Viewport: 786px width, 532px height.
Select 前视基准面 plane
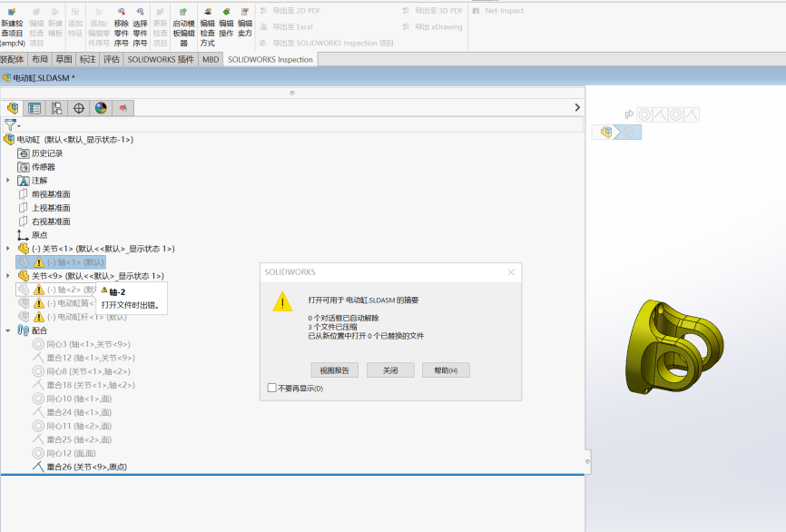(44, 194)
